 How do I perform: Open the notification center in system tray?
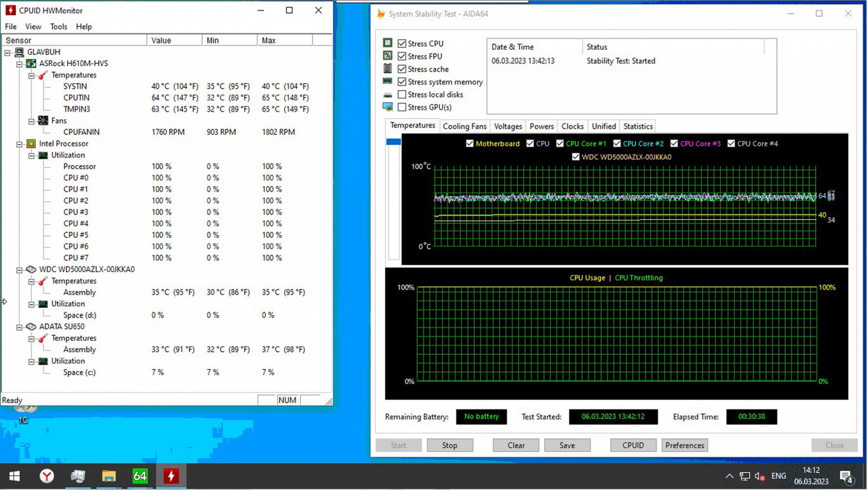(x=846, y=477)
